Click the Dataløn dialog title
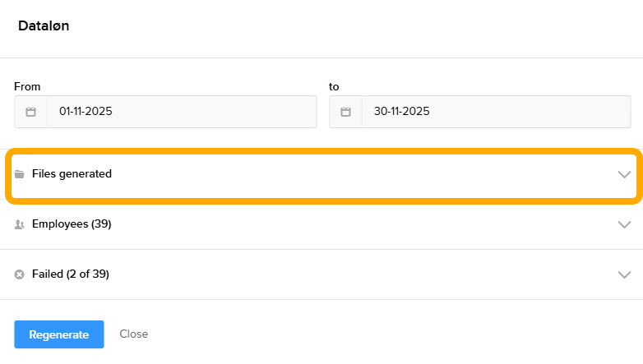Image resolution: width=643 pixels, height=364 pixels. coord(44,26)
